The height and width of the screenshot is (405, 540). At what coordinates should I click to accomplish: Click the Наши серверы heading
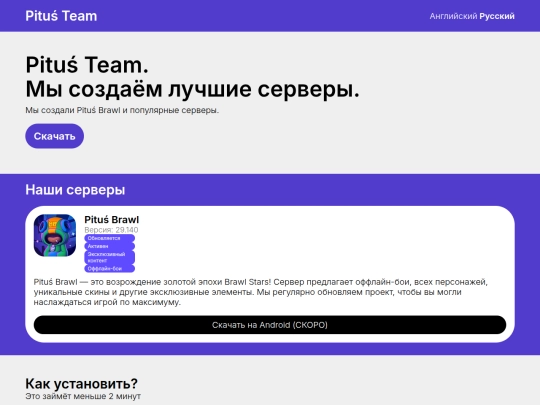click(x=75, y=189)
